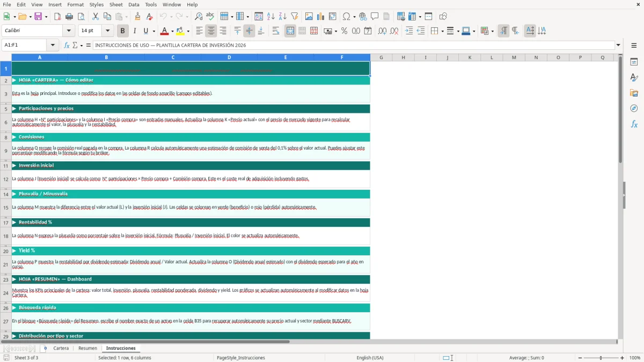Select column A header

tap(40, 57)
